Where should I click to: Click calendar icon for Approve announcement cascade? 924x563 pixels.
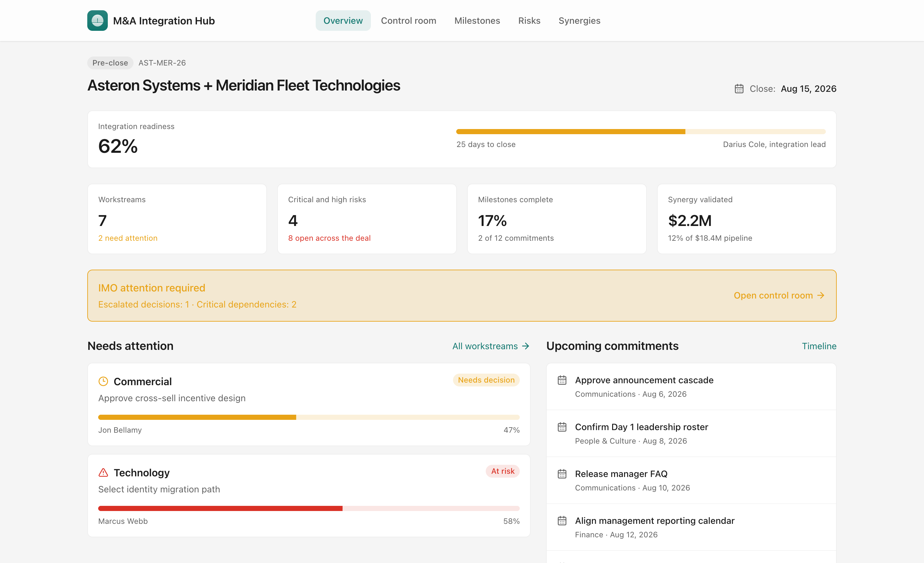tap(562, 380)
